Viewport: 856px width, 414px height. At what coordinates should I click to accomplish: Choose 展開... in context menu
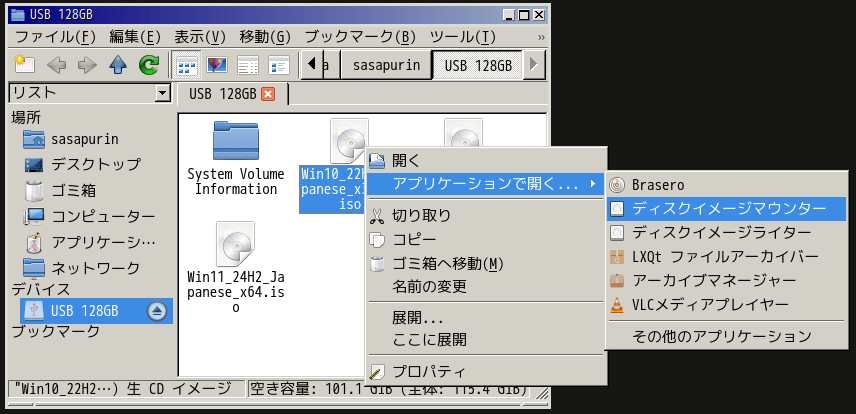tap(486, 317)
